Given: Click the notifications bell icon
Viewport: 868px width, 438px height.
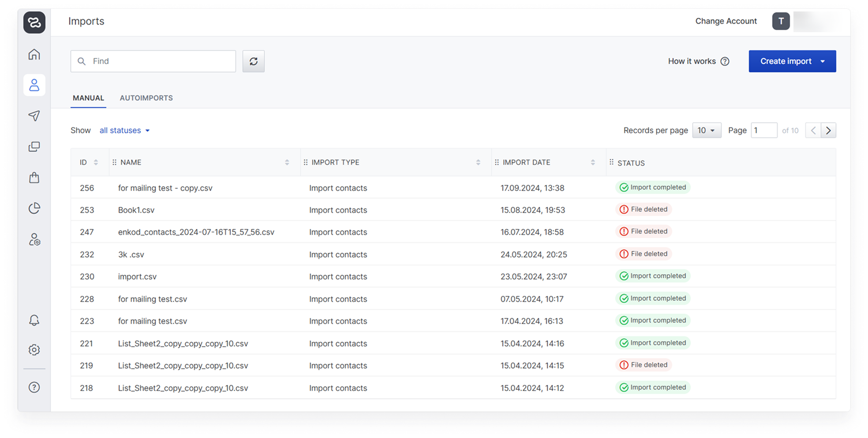Looking at the screenshot, I should tap(34, 320).
